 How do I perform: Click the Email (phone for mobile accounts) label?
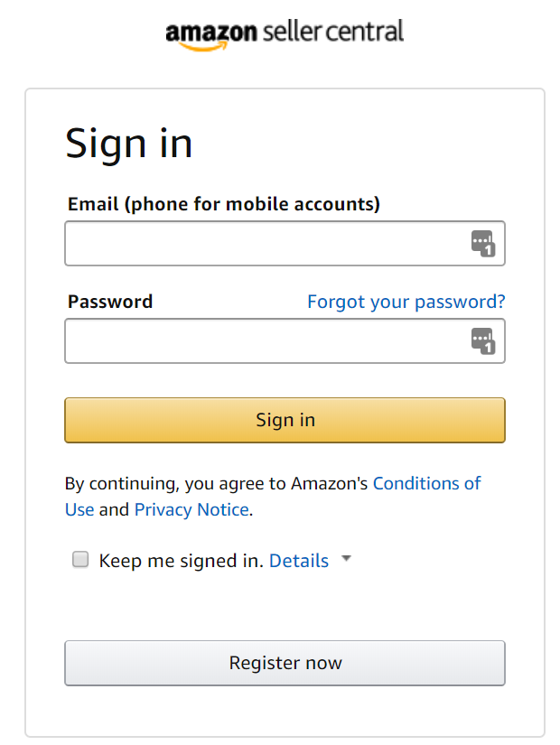[224, 204]
